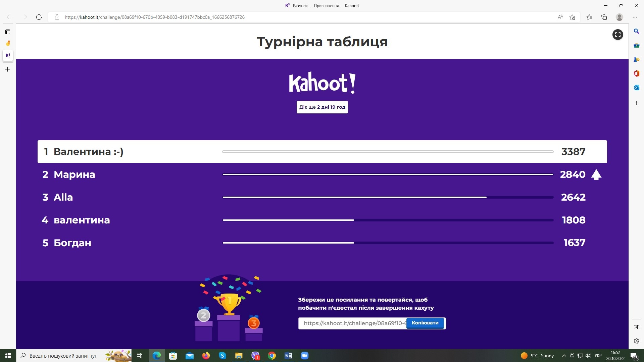Open Microsoft Office in Edge sidebar

[636, 73]
